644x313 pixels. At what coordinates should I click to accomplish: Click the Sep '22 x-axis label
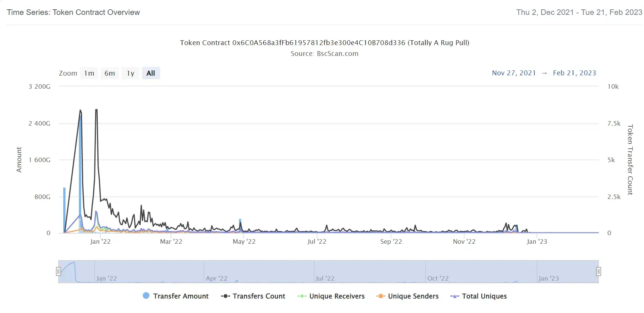(391, 241)
